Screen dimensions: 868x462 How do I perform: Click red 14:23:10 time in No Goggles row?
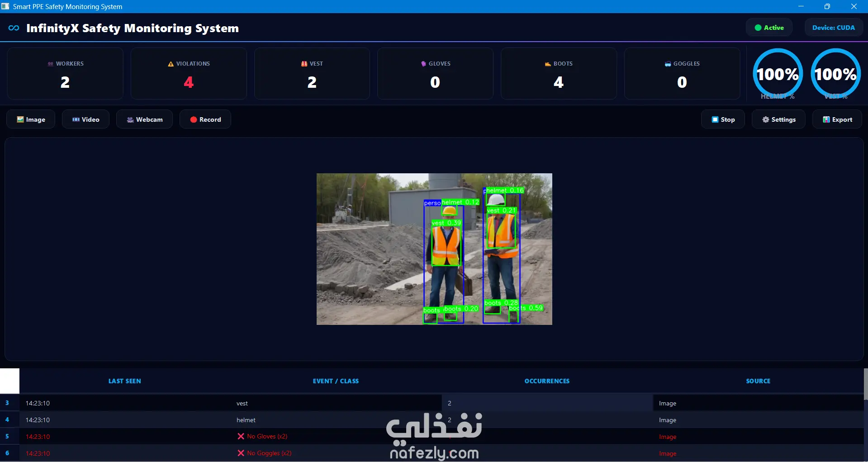(x=38, y=453)
